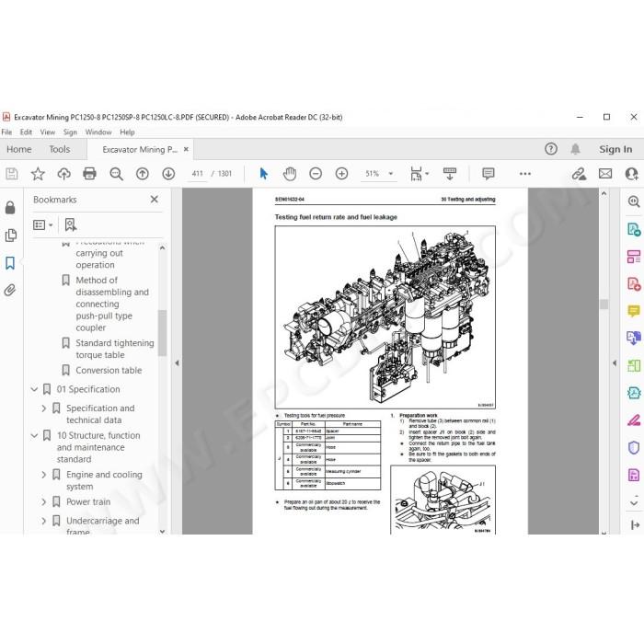Switch to the Home tab
The height and width of the screenshot is (644, 644).
tap(19, 149)
